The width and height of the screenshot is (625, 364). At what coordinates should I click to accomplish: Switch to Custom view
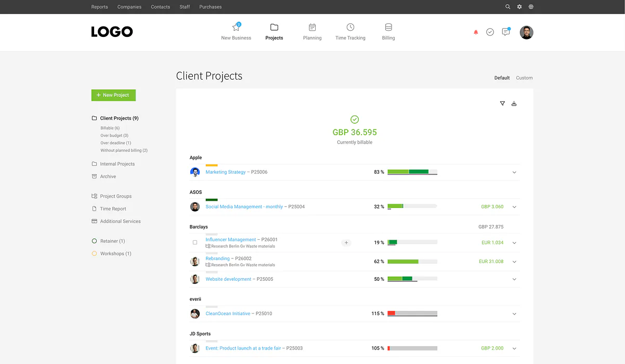pos(524,78)
